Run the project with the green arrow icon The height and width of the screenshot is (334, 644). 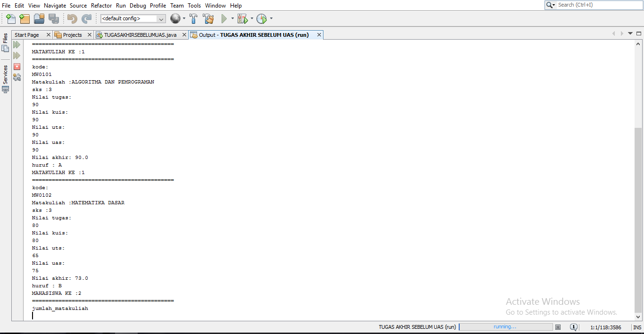point(224,18)
